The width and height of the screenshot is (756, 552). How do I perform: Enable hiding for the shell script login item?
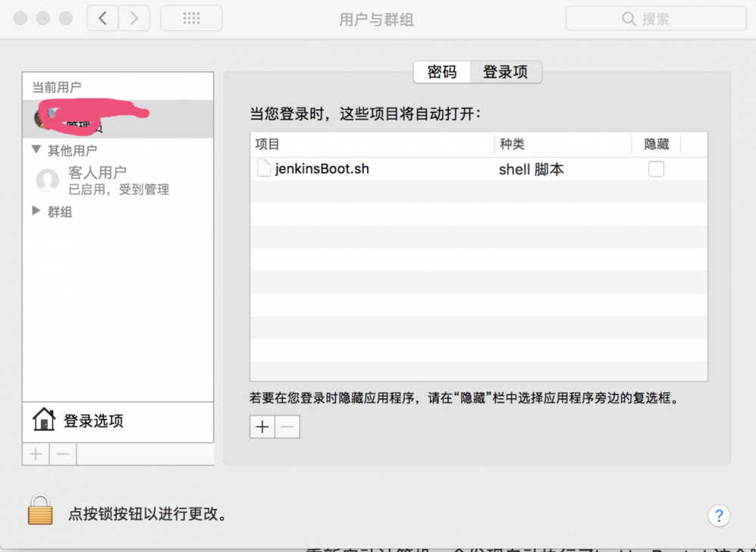pyautogui.click(x=655, y=169)
